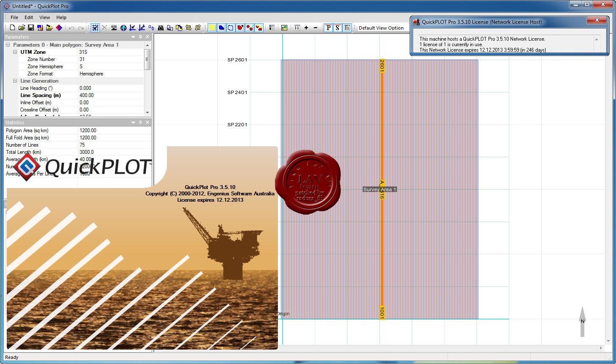Toggle the S labels button
Screen dimensions: 616x364
pos(338,28)
